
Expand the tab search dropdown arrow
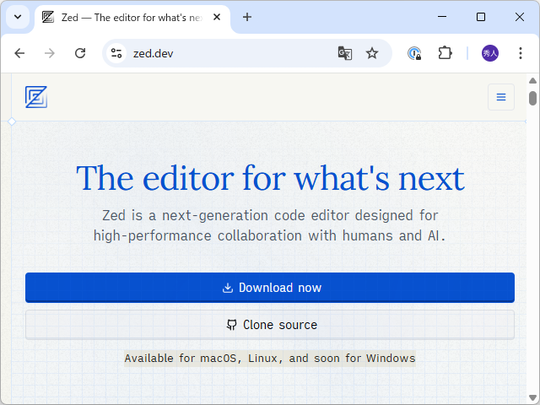point(18,17)
